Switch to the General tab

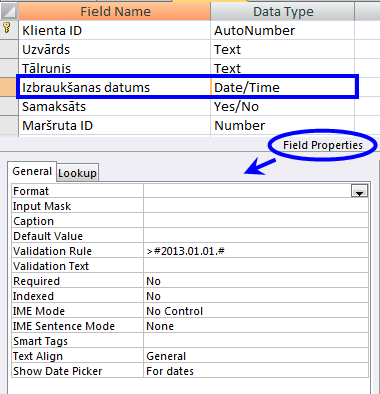point(32,171)
